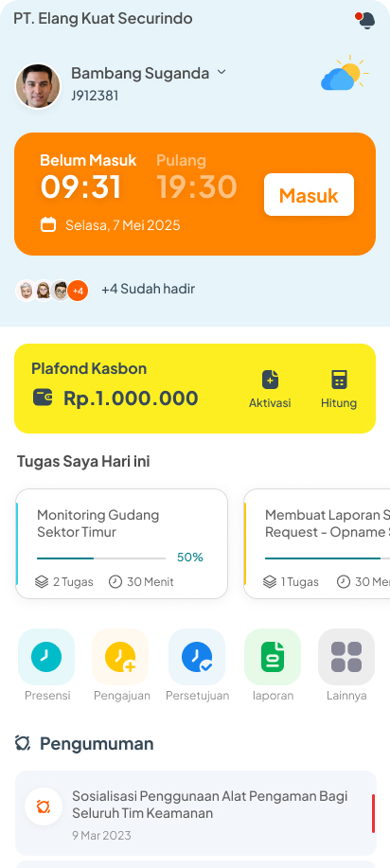Viewport: 390px width, 868px height.
Task: Expand the chevron beside Bambang Suganda
Action: tap(222, 72)
